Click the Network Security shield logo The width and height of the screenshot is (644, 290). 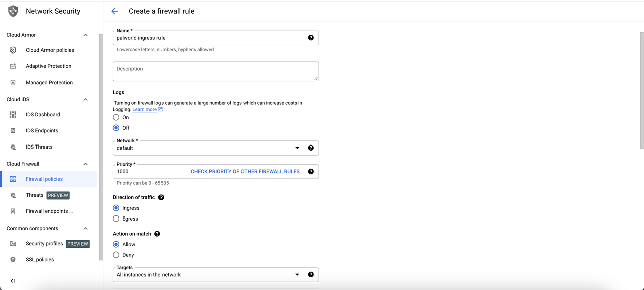coord(13,11)
